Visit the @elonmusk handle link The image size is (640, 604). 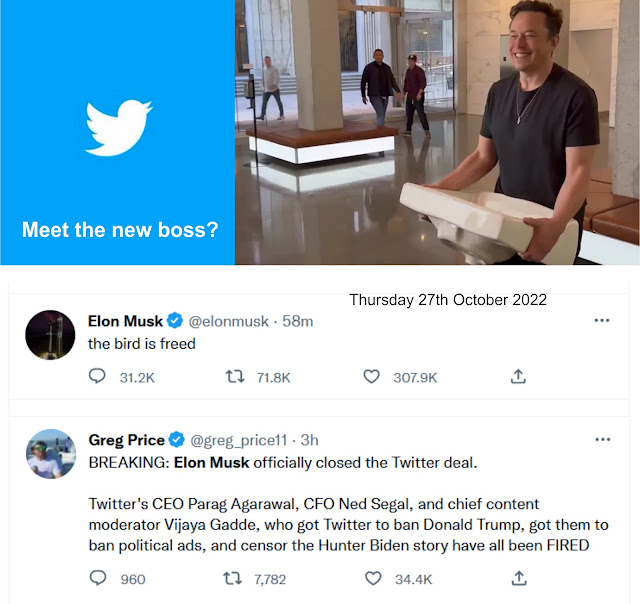click(229, 322)
